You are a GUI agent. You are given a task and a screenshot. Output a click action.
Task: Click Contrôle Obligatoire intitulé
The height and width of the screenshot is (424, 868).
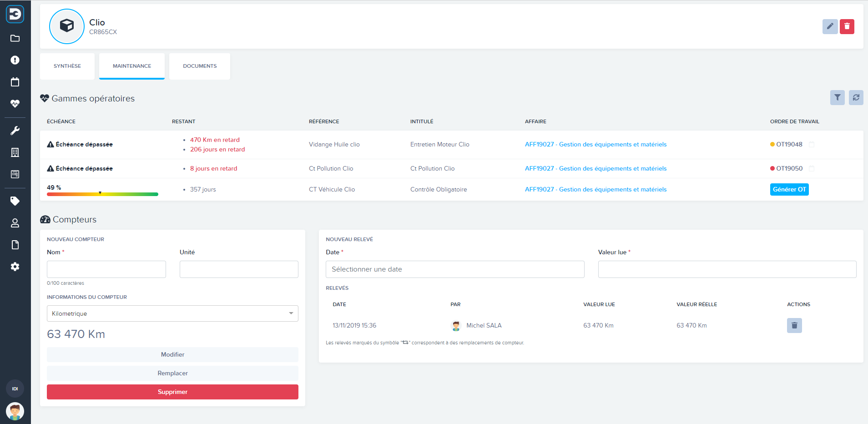click(439, 189)
